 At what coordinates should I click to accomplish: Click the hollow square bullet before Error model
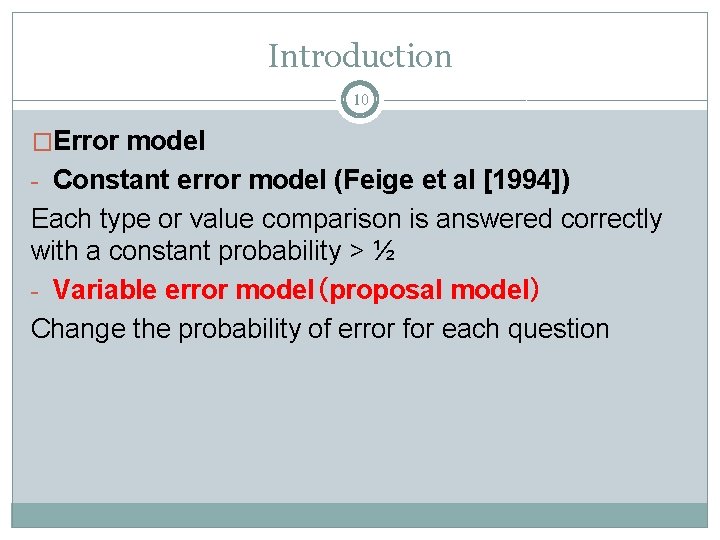(x=42, y=142)
